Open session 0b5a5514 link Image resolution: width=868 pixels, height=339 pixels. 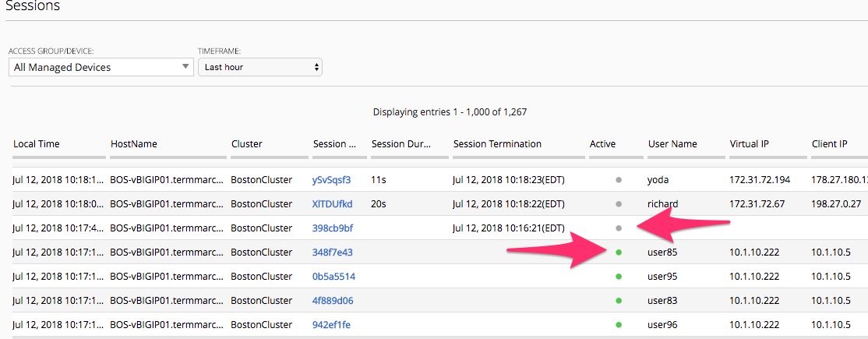[333, 277]
